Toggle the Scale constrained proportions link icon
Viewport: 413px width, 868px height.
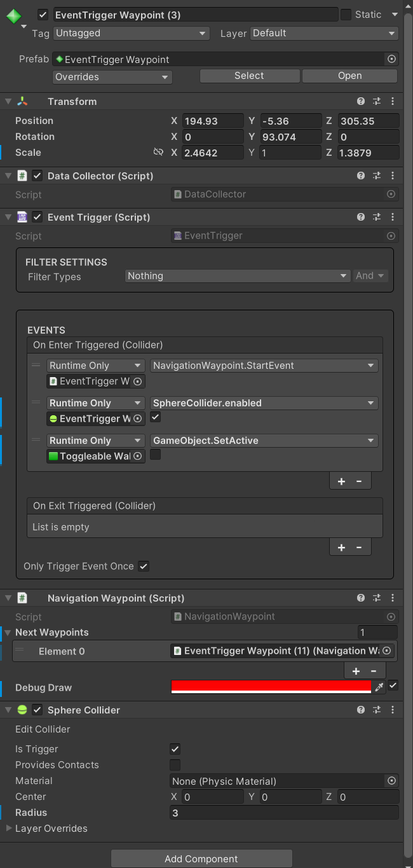(x=159, y=153)
